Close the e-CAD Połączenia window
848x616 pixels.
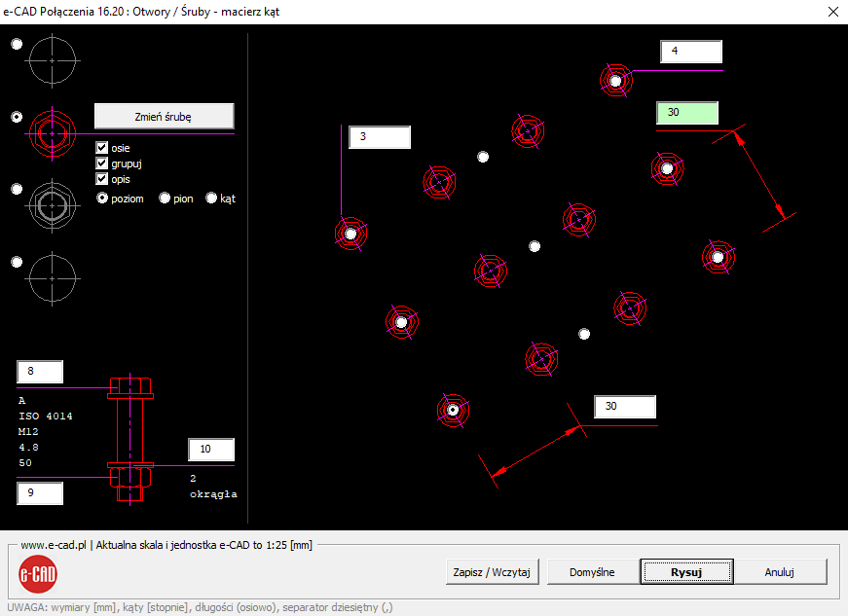tap(832, 12)
